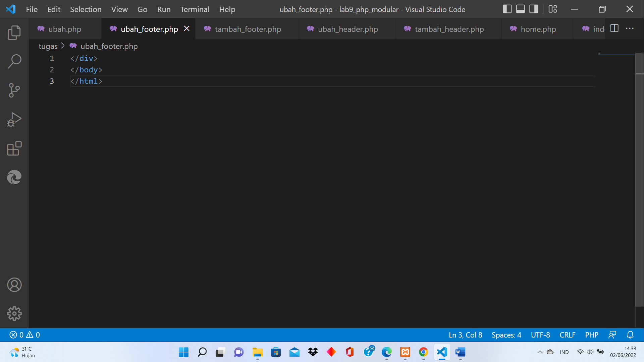Change indentation via Spaces: 4 status item

point(506,335)
